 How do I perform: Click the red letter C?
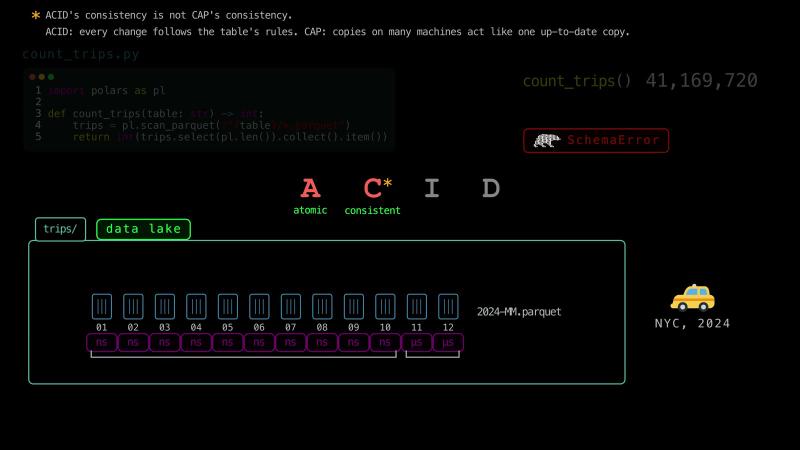pyautogui.click(x=372, y=188)
